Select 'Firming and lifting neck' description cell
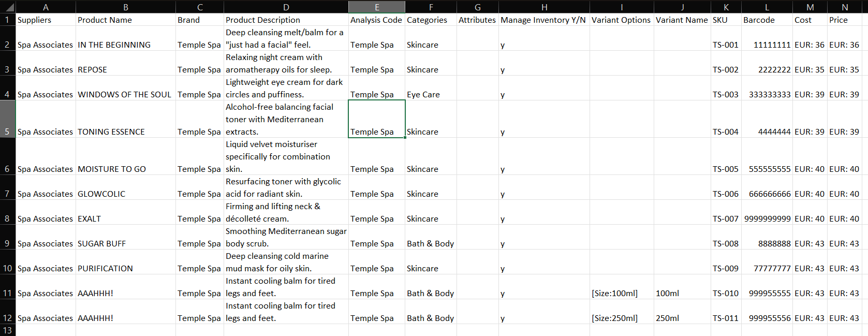 coord(286,212)
